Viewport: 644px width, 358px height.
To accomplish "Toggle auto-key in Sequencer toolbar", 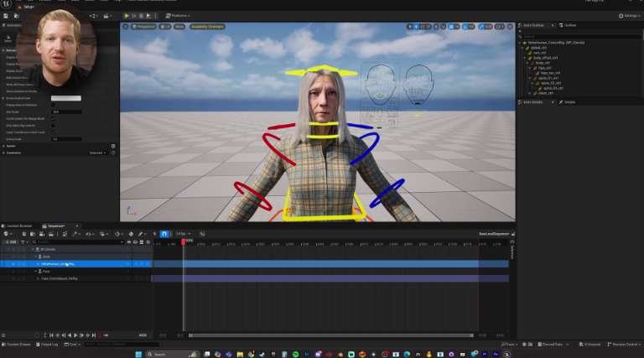I will coord(131,234).
